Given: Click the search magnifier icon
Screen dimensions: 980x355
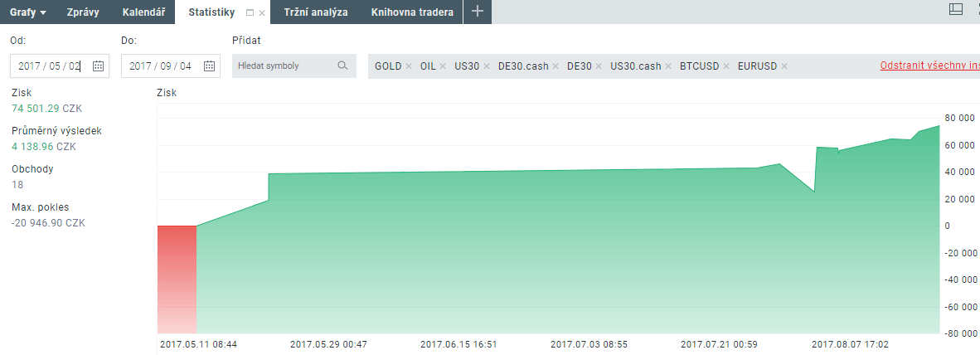Looking at the screenshot, I should (342, 66).
